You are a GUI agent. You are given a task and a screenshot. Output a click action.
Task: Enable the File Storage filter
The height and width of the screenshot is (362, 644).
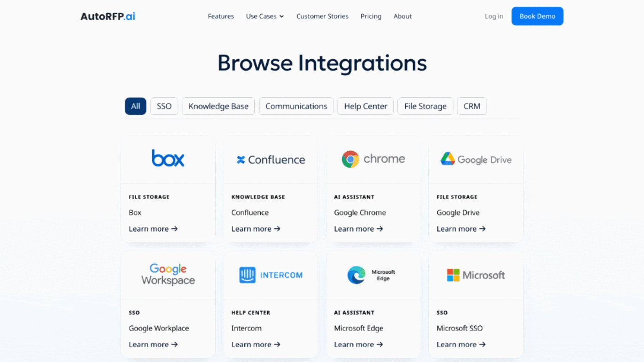(x=425, y=106)
